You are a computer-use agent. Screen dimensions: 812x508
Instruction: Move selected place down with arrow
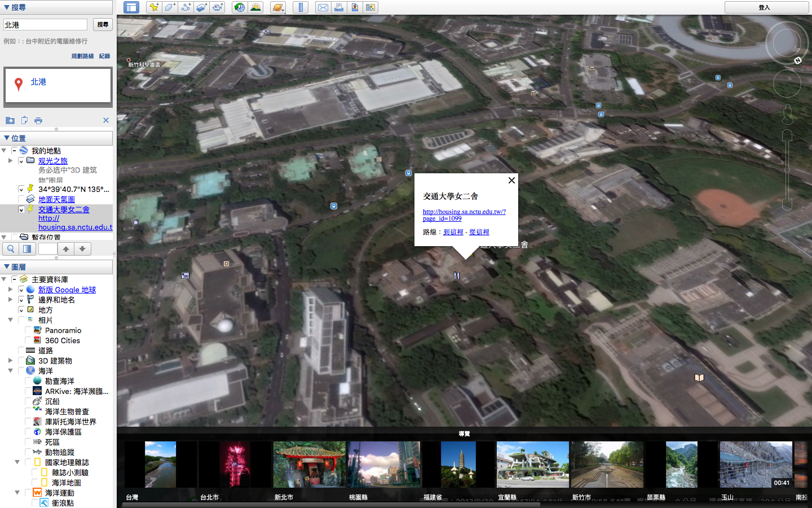(x=82, y=249)
